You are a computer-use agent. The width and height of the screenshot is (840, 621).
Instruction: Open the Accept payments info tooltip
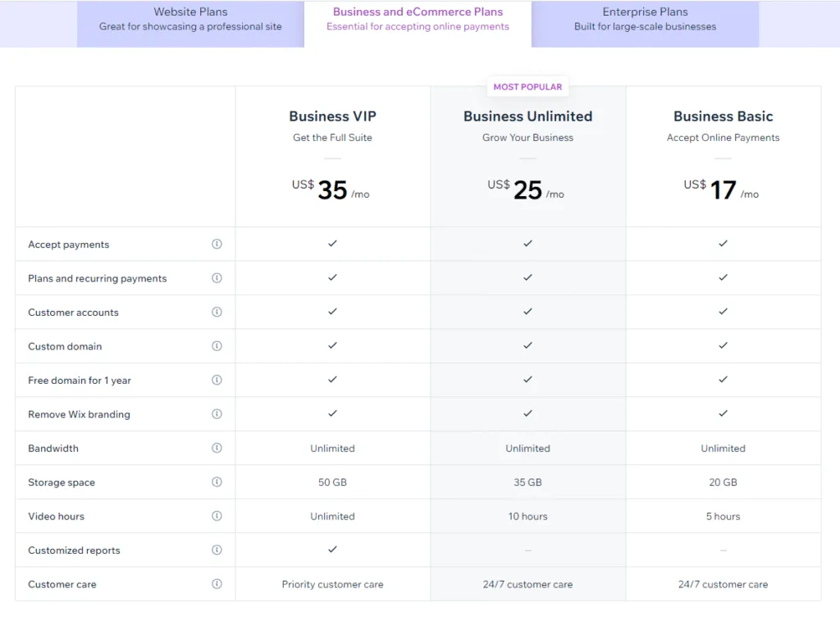click(x=217, y=244)
